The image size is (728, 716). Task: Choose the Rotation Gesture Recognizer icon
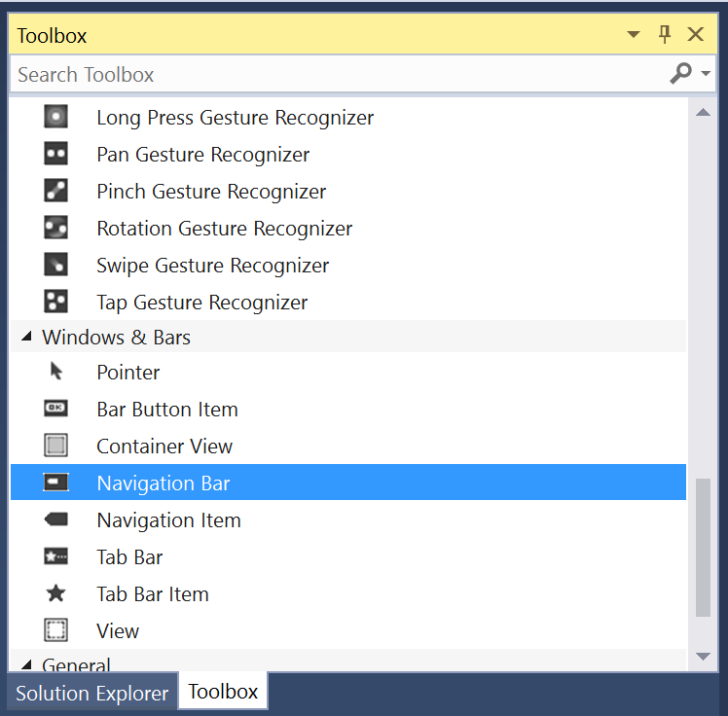tap(55, 228)
